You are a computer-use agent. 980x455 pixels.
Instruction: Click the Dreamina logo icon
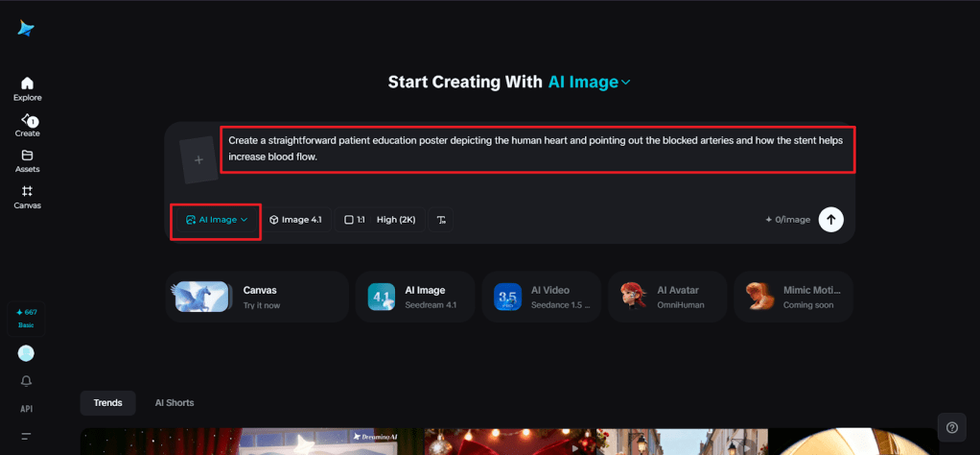click(x=26, y=29)
